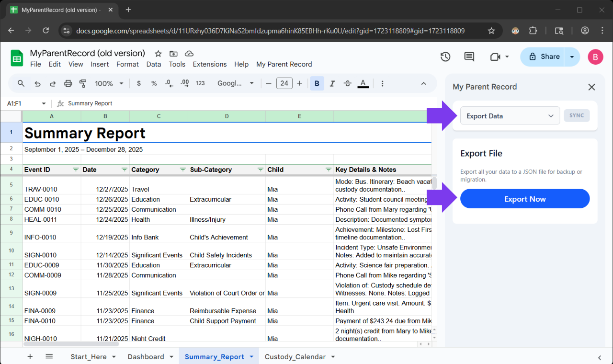The height and width of the screenshot is (364, 613).
Task: Switch to the Dashboard sheet tab
Action: click(146, 357)
